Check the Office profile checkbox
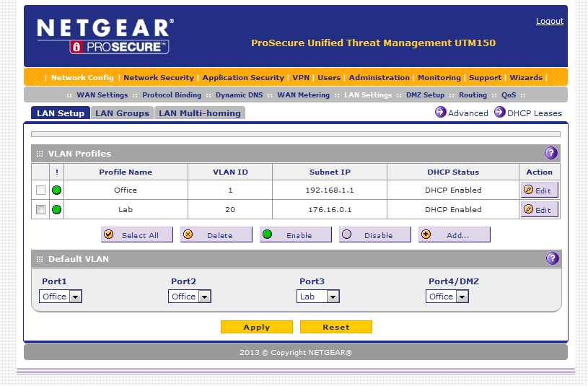This screenshot has width=588, height=386. coord(41,190)
